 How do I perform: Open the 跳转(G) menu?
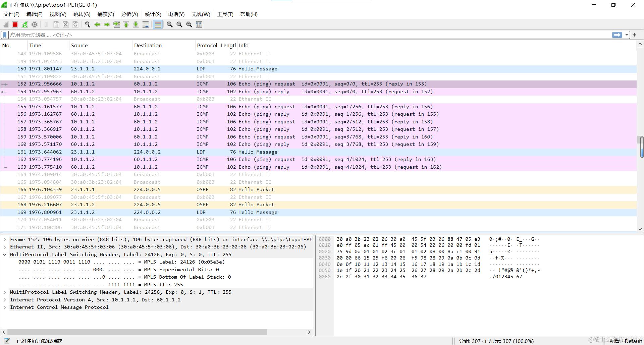[x=82, y=14]
